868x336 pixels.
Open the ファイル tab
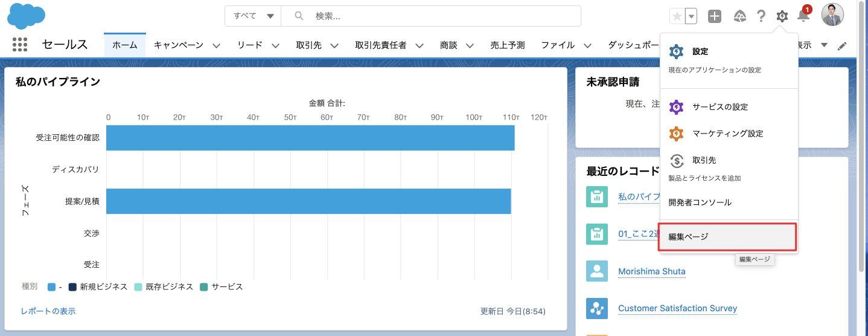[558, 45]
